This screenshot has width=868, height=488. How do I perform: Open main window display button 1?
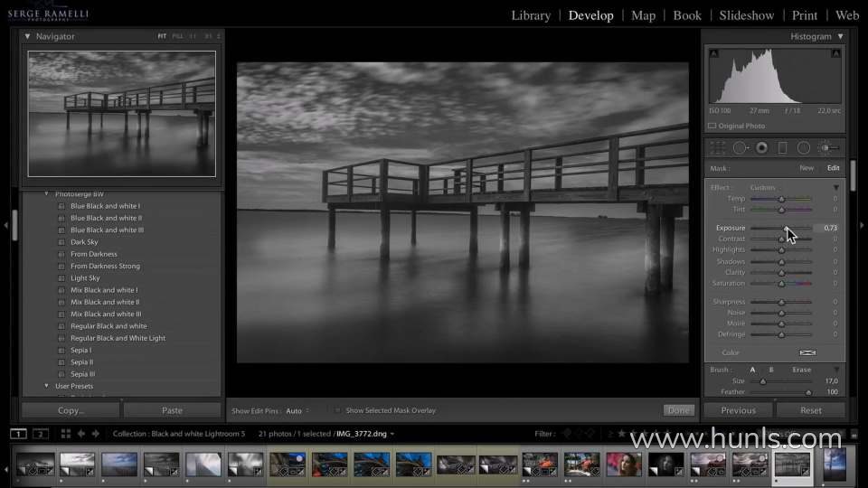18,434
